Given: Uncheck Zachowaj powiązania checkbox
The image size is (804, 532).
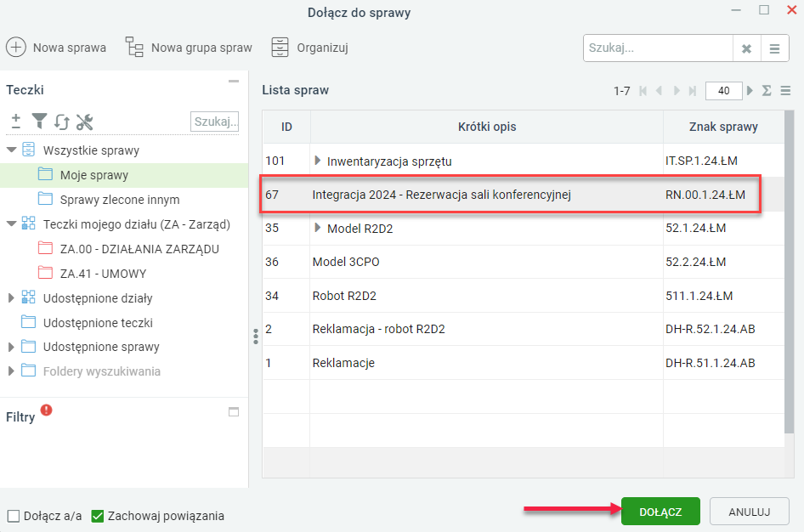Looking at the screenshot, I should (98, 516).
